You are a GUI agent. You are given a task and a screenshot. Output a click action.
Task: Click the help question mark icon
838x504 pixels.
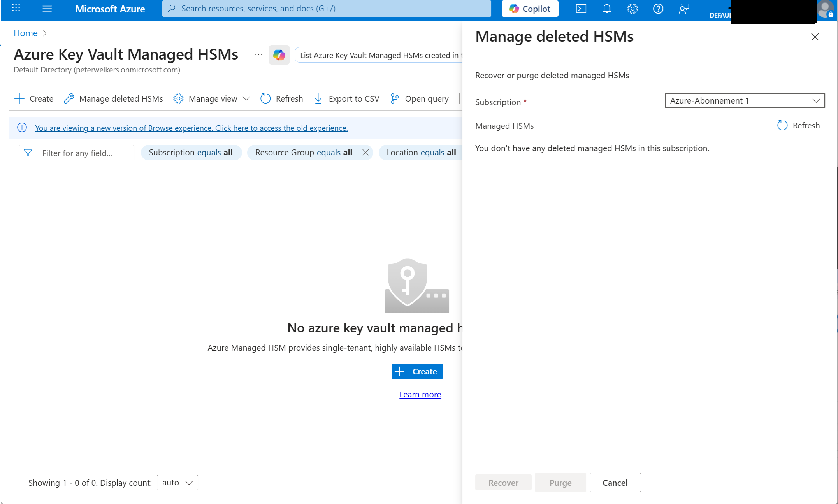pos(658,9)
